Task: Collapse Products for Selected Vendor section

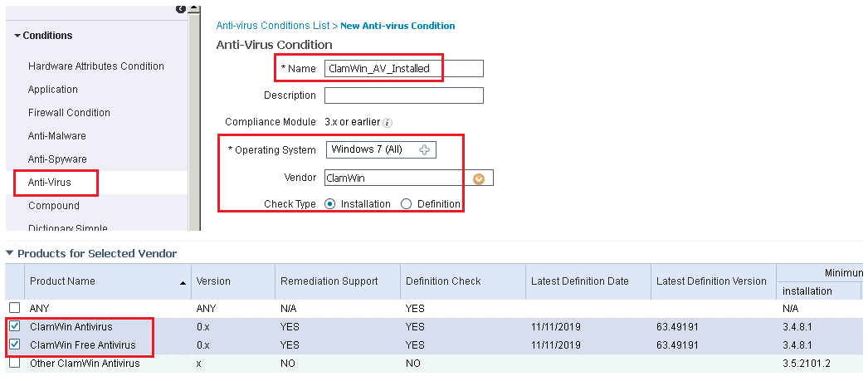Action: (9, 253)
